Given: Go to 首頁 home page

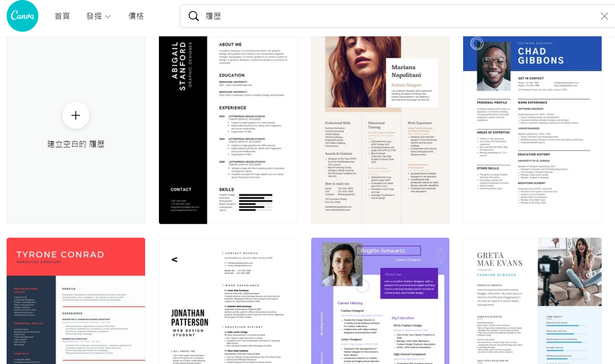Looking at the screenshot, I should pyautogui.click(x=62, y=16).
